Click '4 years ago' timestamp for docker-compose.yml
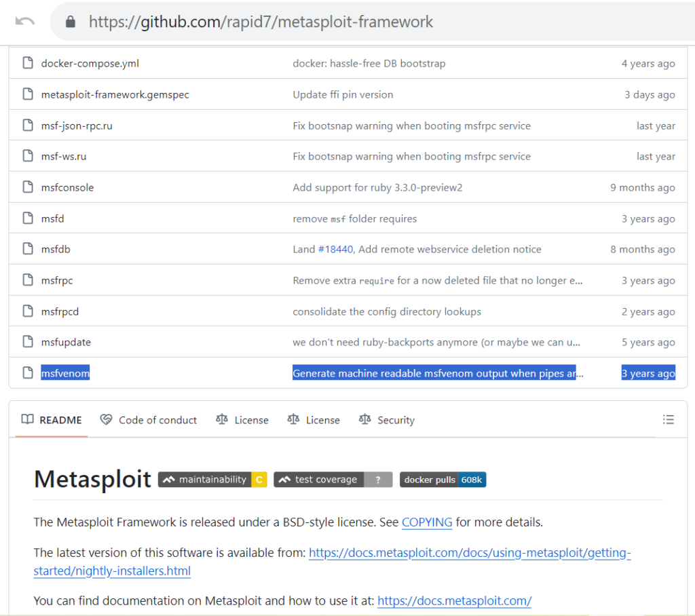 click(648, 63)
